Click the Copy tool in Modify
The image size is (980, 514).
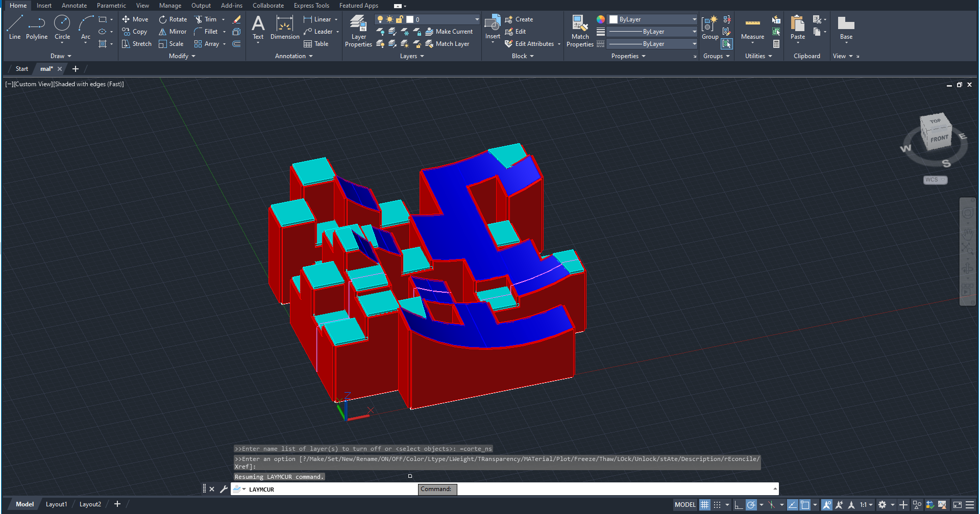135,32
